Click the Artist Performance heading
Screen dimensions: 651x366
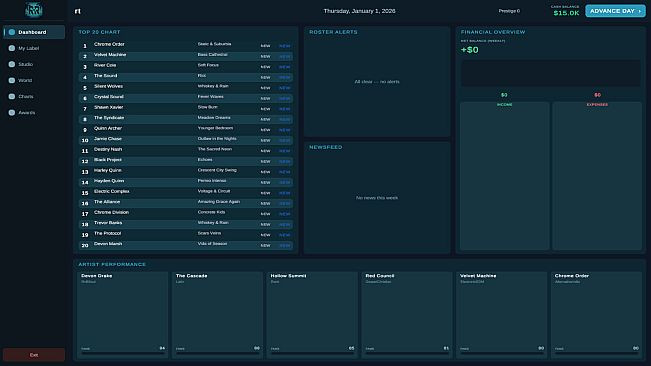click(x=112, y=264)
